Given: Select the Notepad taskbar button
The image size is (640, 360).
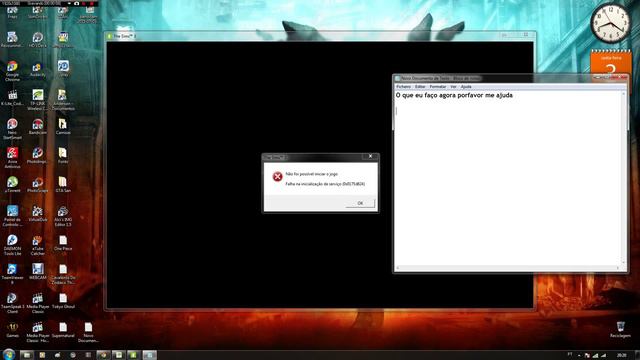Looking at the screenshot, I should coord(149,355).
